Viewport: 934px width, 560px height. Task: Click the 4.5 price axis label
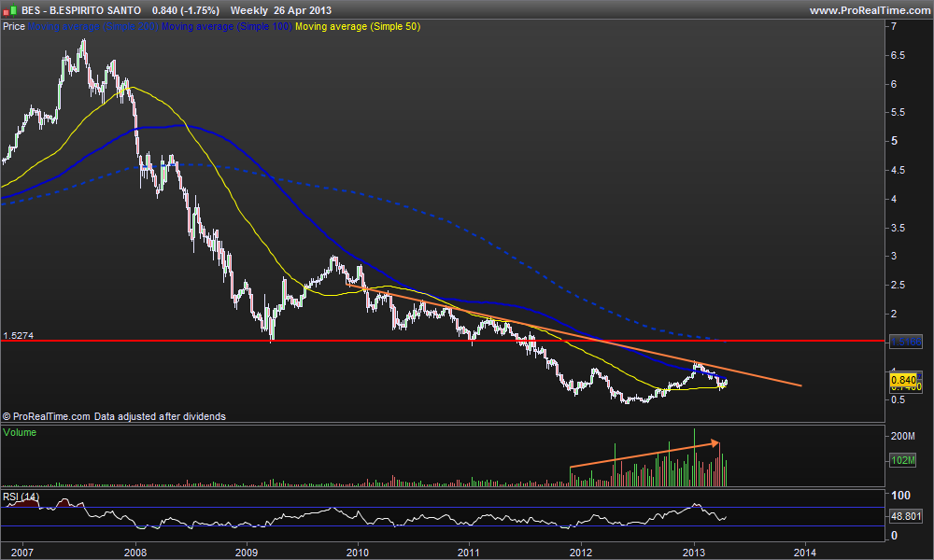click(899, 170)
